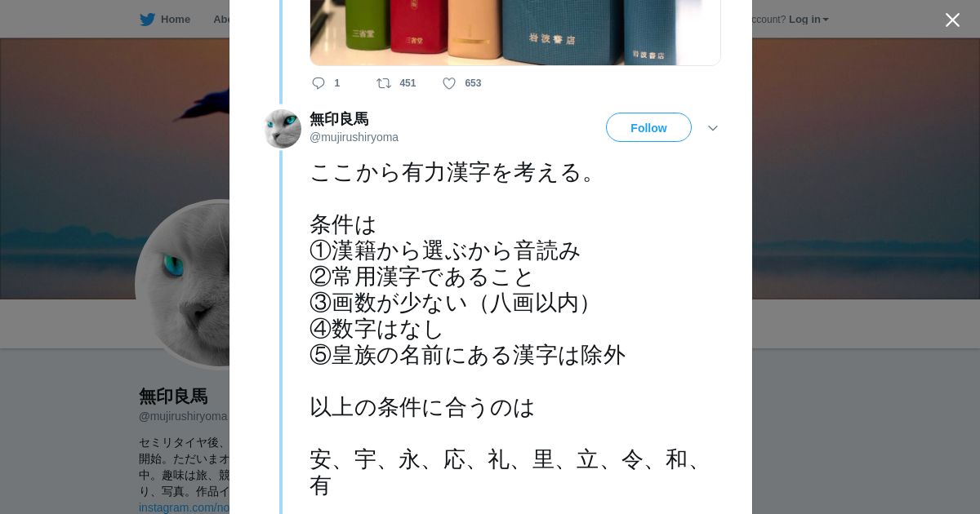Click the cat avatar in tweet

(x=282, y=128)
